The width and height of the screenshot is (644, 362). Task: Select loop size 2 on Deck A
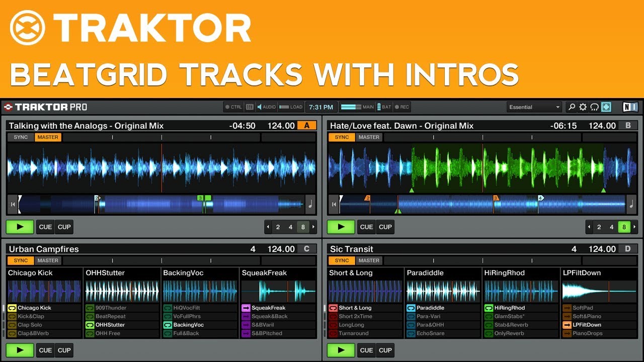pos(278,227)
